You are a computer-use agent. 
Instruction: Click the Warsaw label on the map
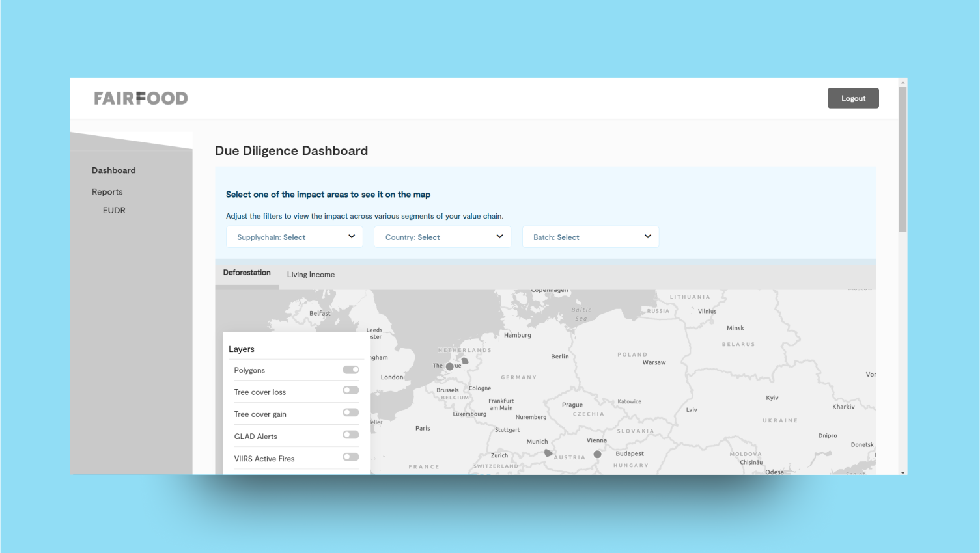[x=654, y=362]
